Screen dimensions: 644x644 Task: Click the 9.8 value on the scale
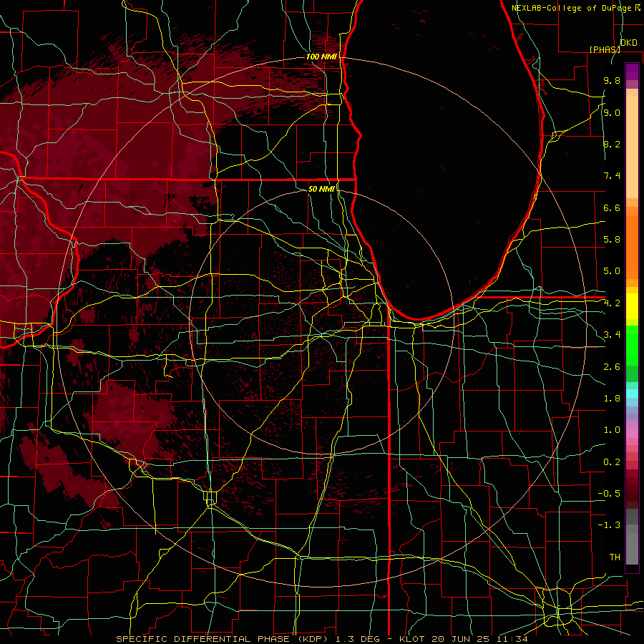[x=612, y=80]
